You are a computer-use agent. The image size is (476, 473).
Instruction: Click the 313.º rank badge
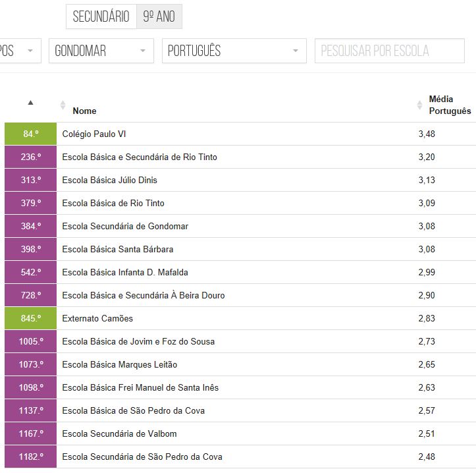click(x=31, y=180)
